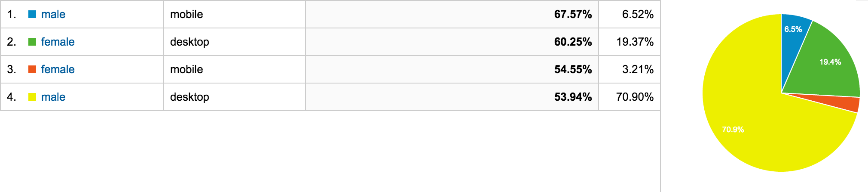The height and width of the screenshot is (192, 868).
Task: Select the 60.25% value cell
Action: click(452, 42)
